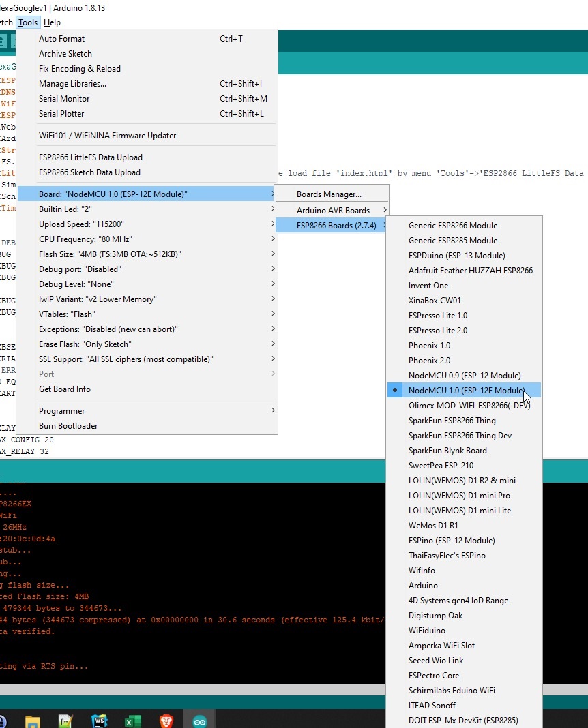Viewport: 588px width, 728px height.
Task: Open the Arduino AVR Boards submenu
Action: click(x=332, y=211)
